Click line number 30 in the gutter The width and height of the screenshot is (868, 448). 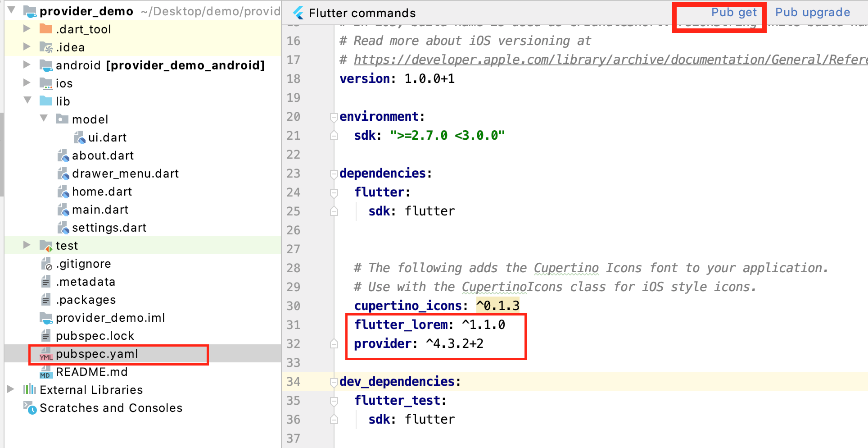[x=293, y=306]
